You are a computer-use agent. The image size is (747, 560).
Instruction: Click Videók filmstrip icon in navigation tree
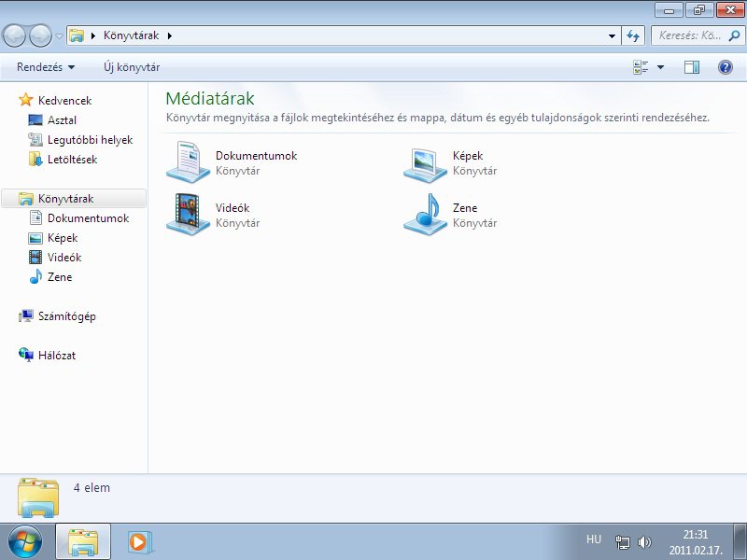pyautogui.click(x=35, y=258)
